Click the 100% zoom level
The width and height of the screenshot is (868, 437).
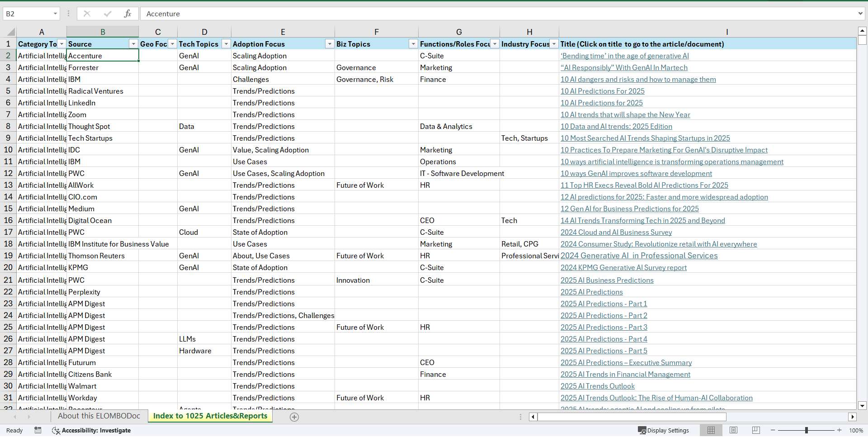pos(856,430)
